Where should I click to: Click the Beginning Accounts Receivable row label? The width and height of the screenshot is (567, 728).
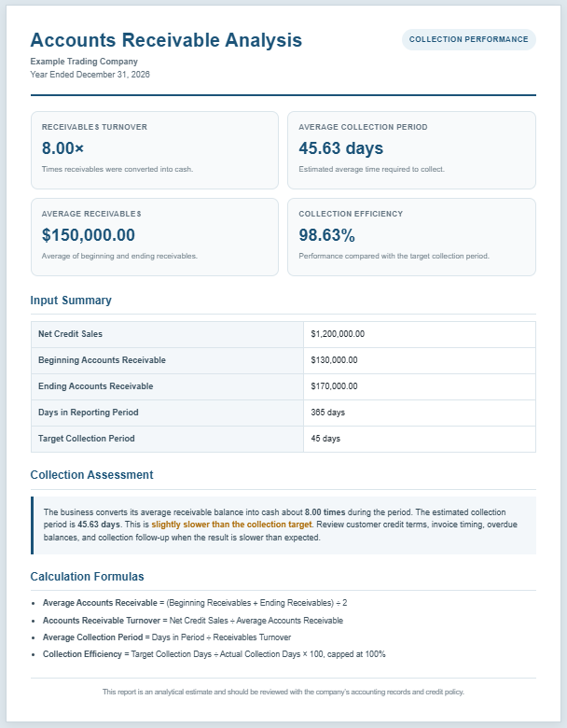tap(102, 360)
